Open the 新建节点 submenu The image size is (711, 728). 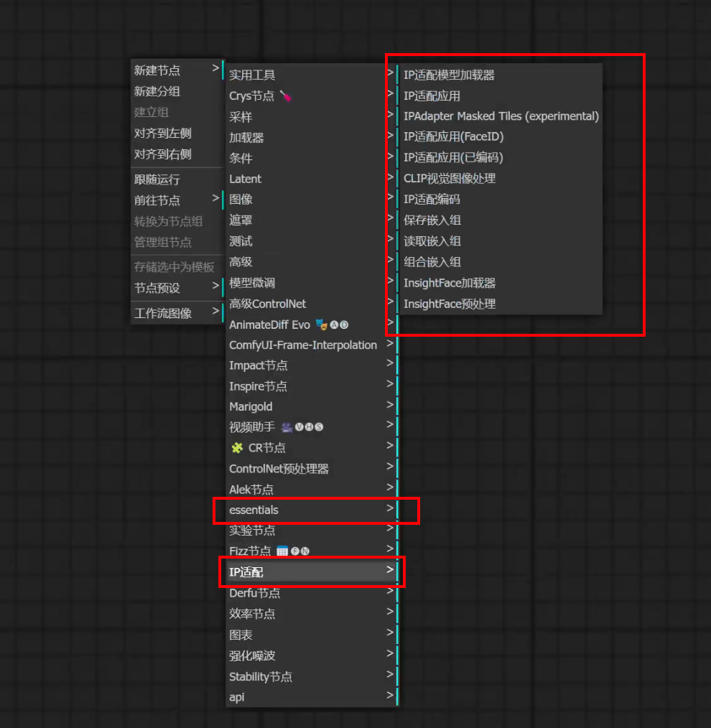(x=177, y=70)
